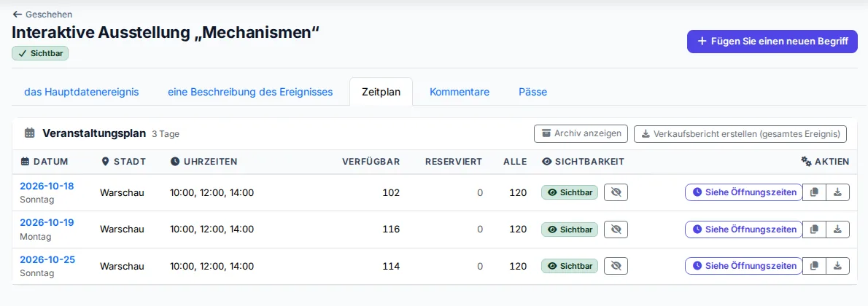Click the ALLE column header
The height and width of the screenshot is (306, 868).
pyautogui.click(x=515, y=162)
